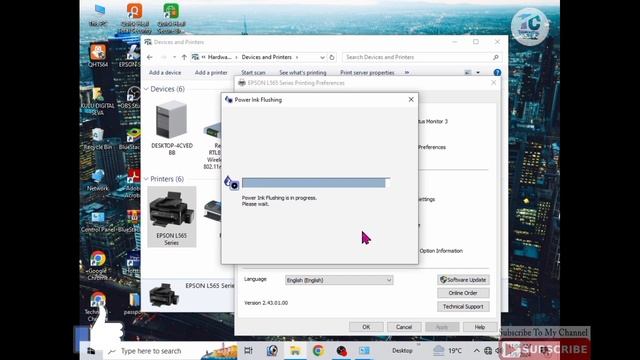Click the search magnifier in Devices and Printers
The image size is (640, 360).
click(x=496, y=57)
